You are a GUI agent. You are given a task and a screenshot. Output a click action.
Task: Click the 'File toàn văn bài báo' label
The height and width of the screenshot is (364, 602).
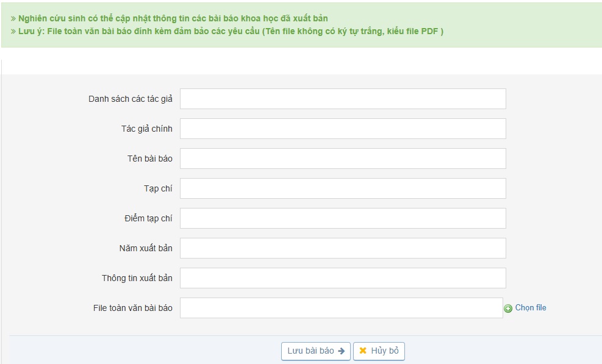coord(132,308)
